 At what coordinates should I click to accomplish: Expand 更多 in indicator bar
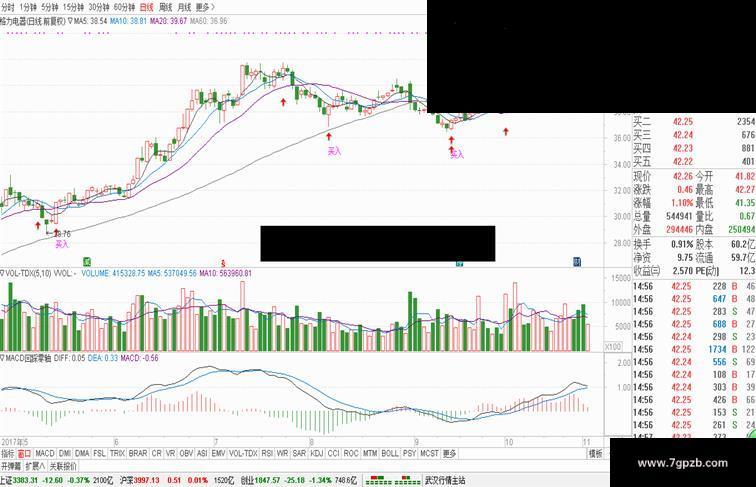(x=449, y=454)
